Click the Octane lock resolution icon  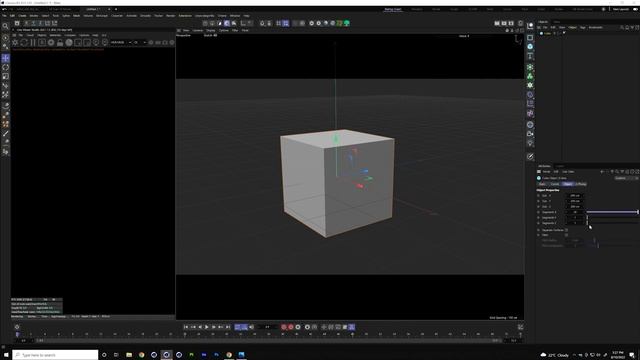pos(60,42)
